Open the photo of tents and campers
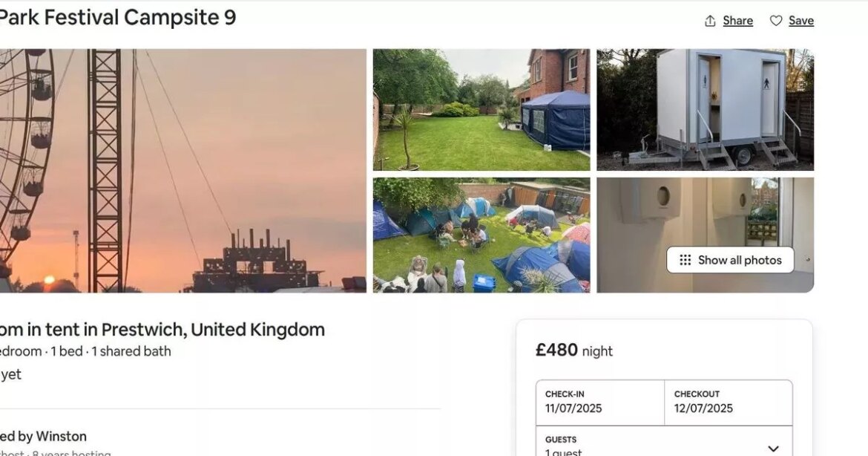The image size is (868, 456). click(x=481, y=235)
